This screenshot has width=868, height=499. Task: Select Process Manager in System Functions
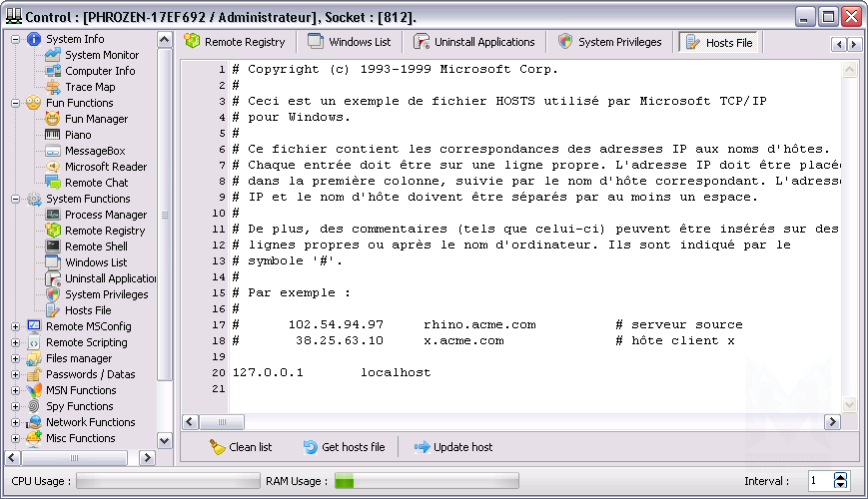pos(106,215)
